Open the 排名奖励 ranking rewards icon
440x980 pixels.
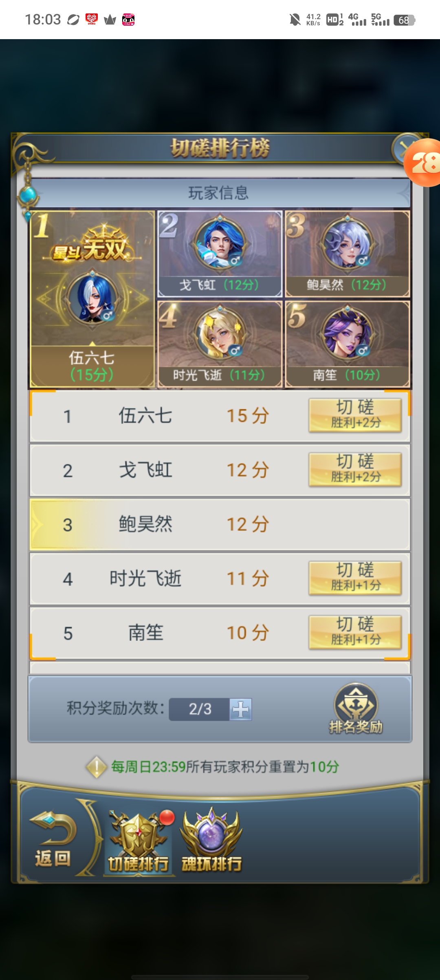click(x=356, y=709)
